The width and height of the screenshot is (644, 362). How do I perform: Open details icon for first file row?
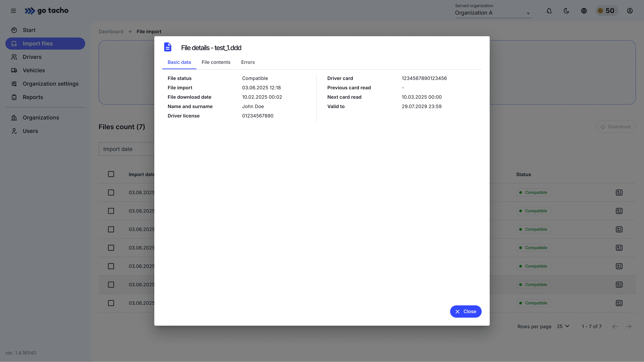click(619, 192)
